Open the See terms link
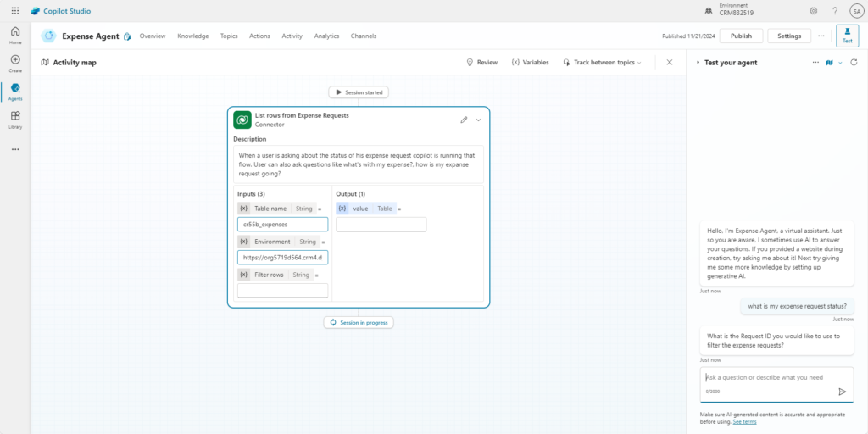 click(x=744, y=422)
